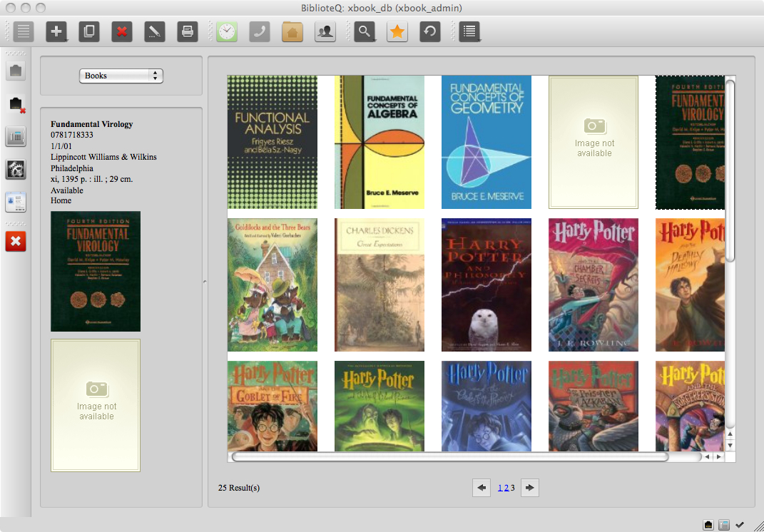Click the red X delete icon in toolbar
The height and width of the screenshot is (532, 764).
[122, 31]
